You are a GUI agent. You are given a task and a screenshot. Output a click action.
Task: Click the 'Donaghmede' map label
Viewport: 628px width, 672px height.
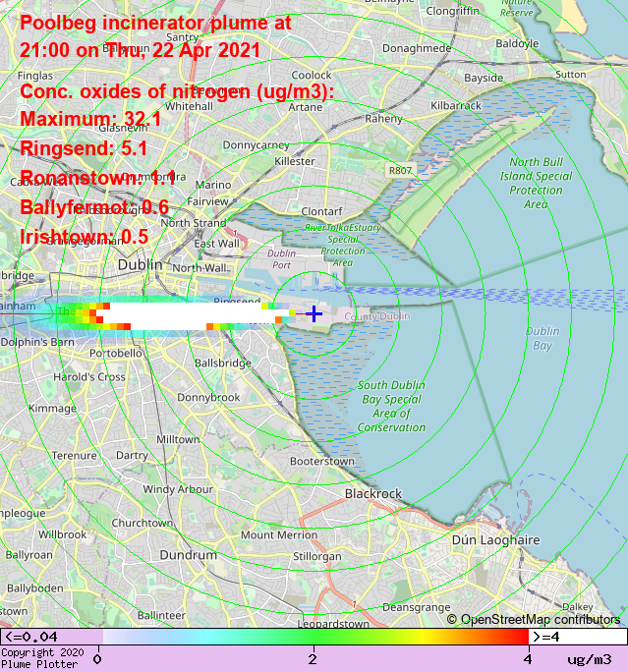coord(417,48)
